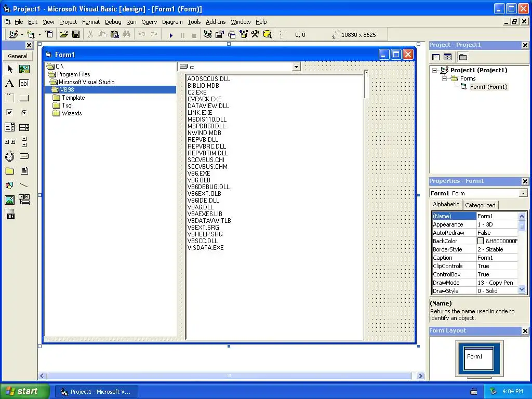Viewport: 532px width, 399px height.
Task: Open the Form1 Form object dropdown
Action: [523, 193]
